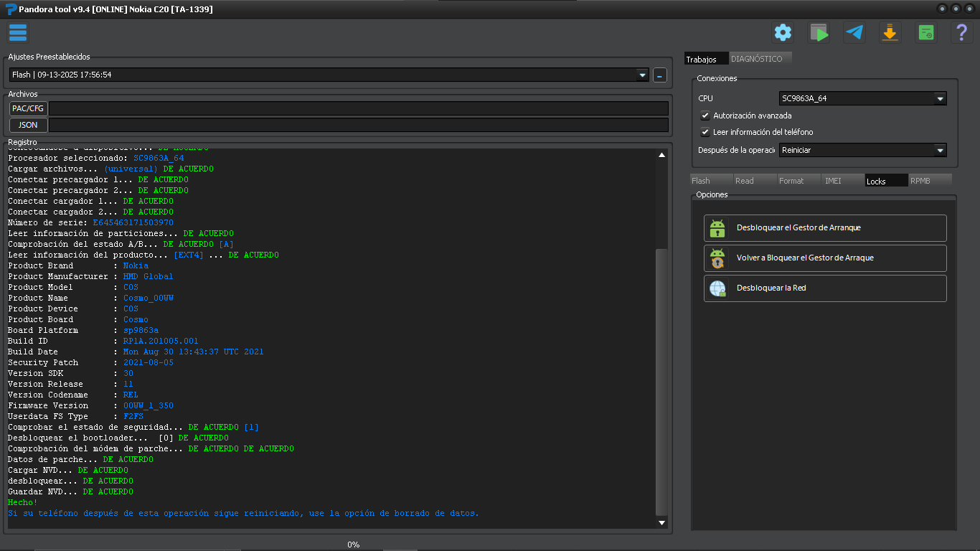Expand the Ajustes Preestablecidos preset dropdown
980x551 pixels.
(x=642, y=75)
